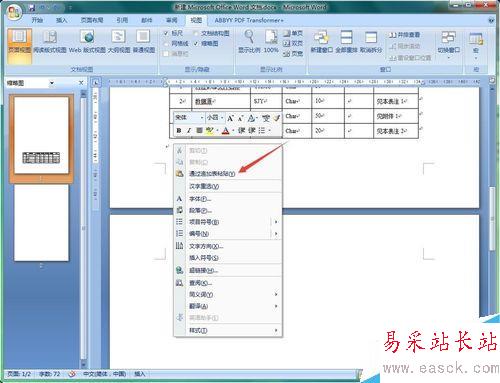
Task: Show one page (单页)
Action: coord(293,33)
